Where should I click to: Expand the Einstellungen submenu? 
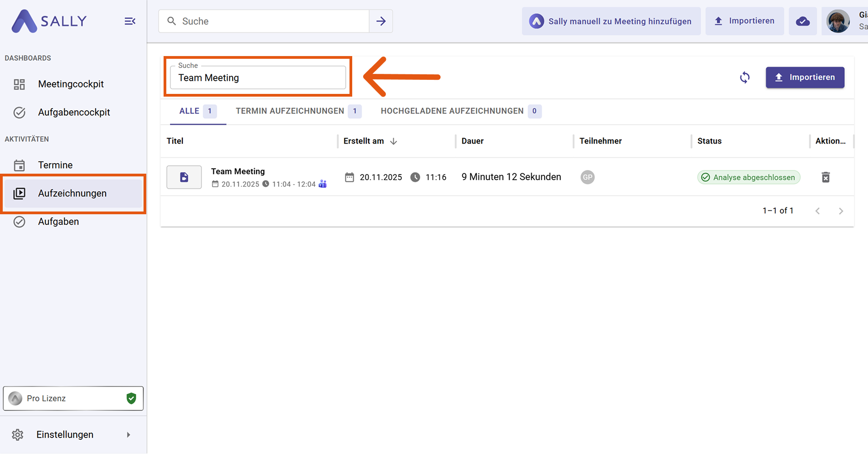tap(128, 435)
